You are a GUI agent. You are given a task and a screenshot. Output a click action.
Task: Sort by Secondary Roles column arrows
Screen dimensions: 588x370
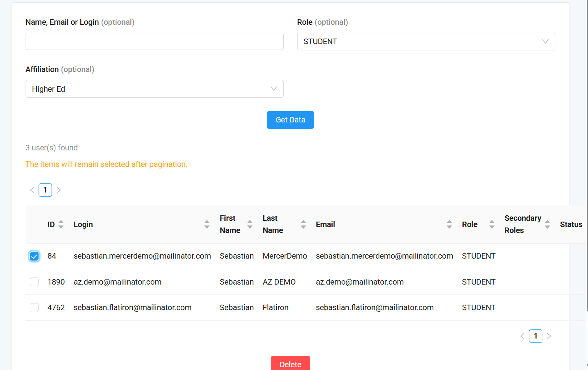point(547,224)
